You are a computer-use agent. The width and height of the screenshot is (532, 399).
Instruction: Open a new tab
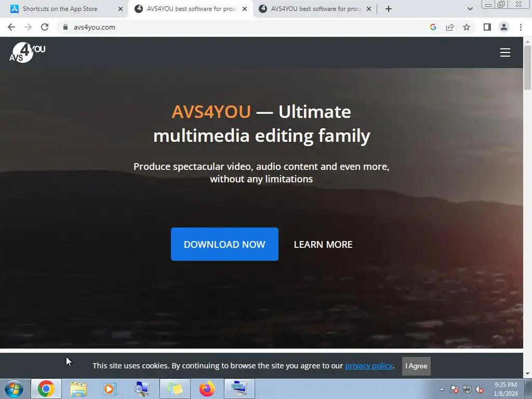coord(389,9)
